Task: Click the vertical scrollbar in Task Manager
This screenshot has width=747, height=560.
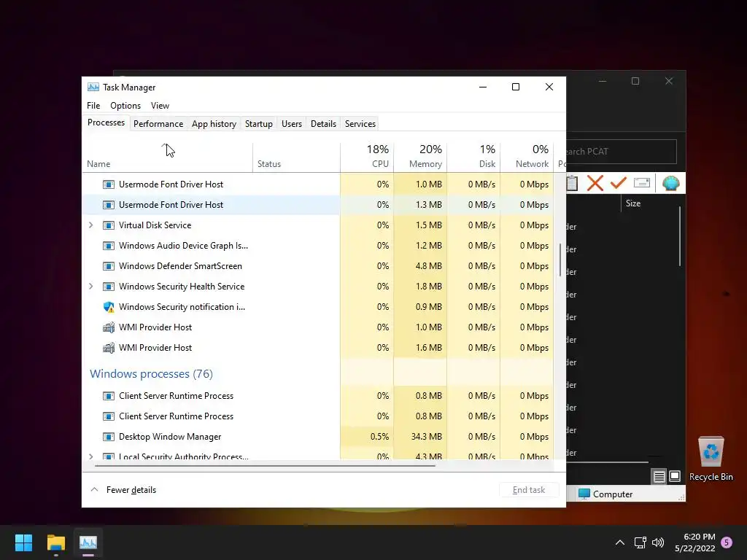Action: (560, 260)
